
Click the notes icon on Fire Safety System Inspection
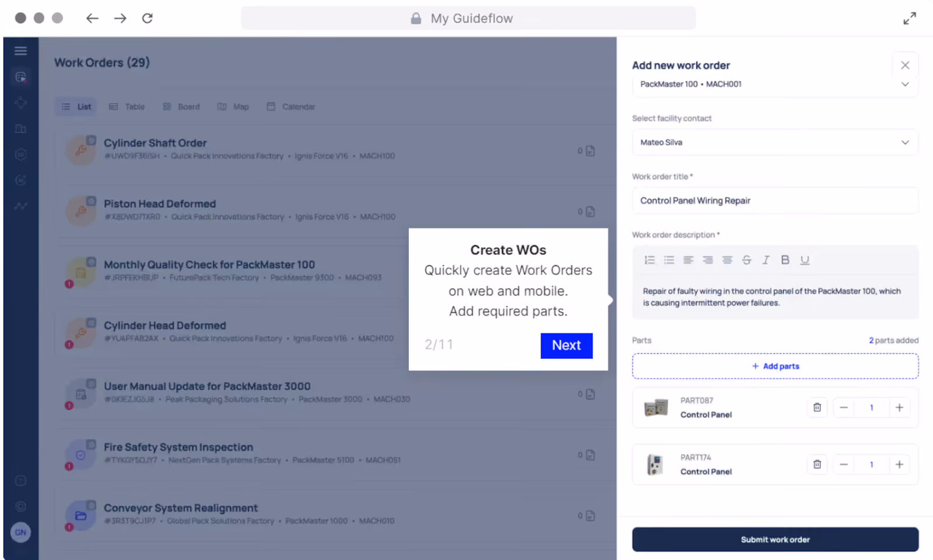[x=590, y=455]
